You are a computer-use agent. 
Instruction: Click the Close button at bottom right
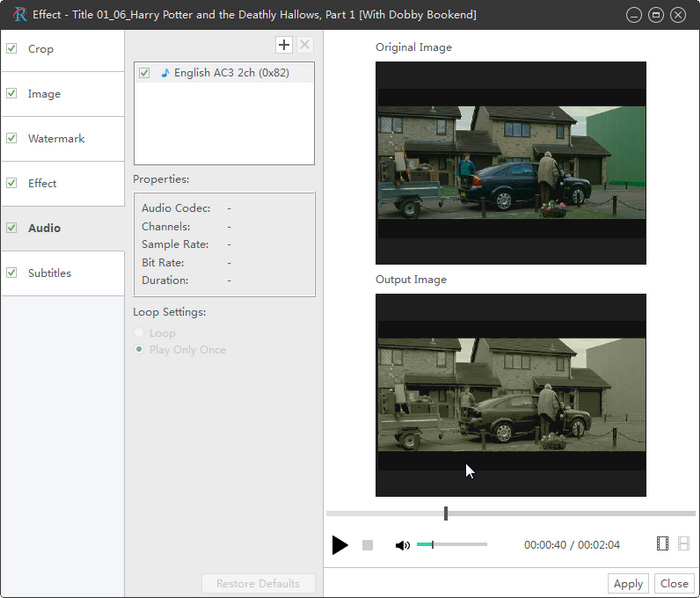674,584
